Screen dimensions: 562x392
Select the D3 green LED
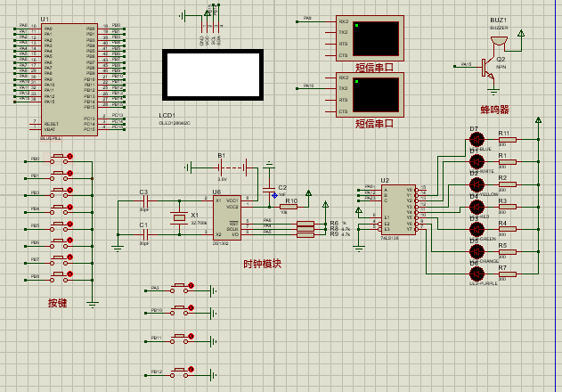tap(476, 229)
